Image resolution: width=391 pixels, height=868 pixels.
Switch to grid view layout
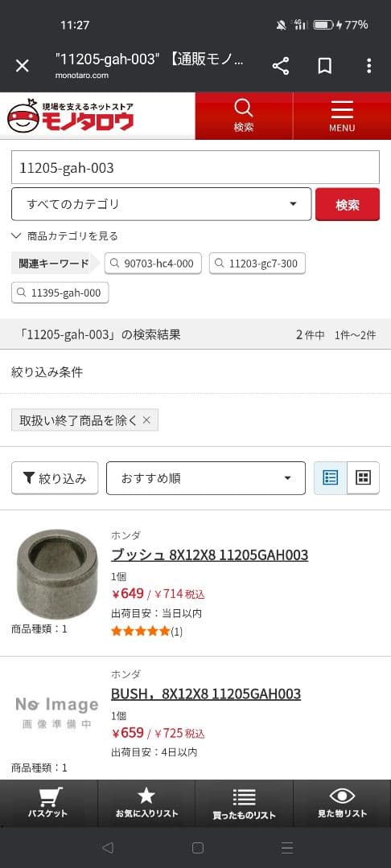tap(364, 477)
